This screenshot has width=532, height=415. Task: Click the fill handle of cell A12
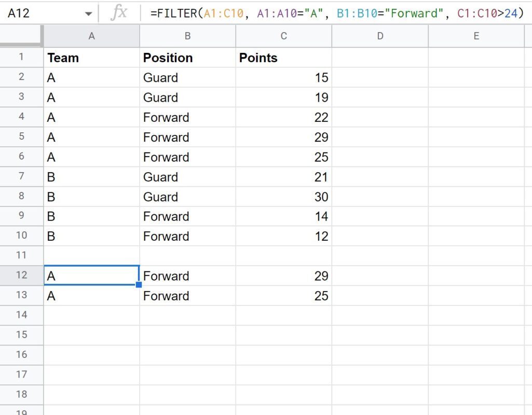pyautogui.click(x=139, y=285)
